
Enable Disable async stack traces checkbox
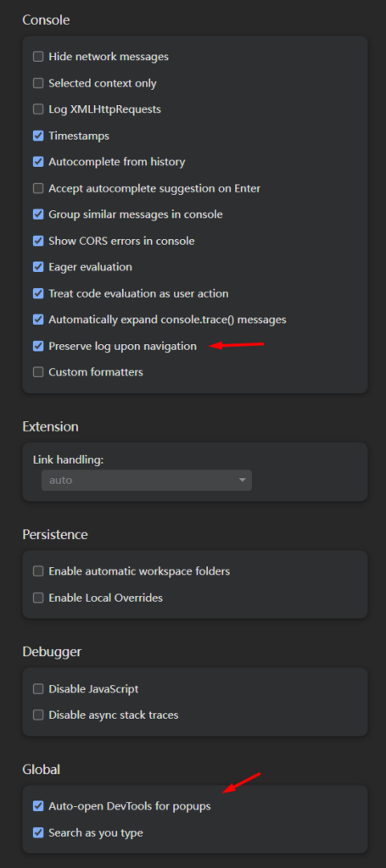coord(38,715)
